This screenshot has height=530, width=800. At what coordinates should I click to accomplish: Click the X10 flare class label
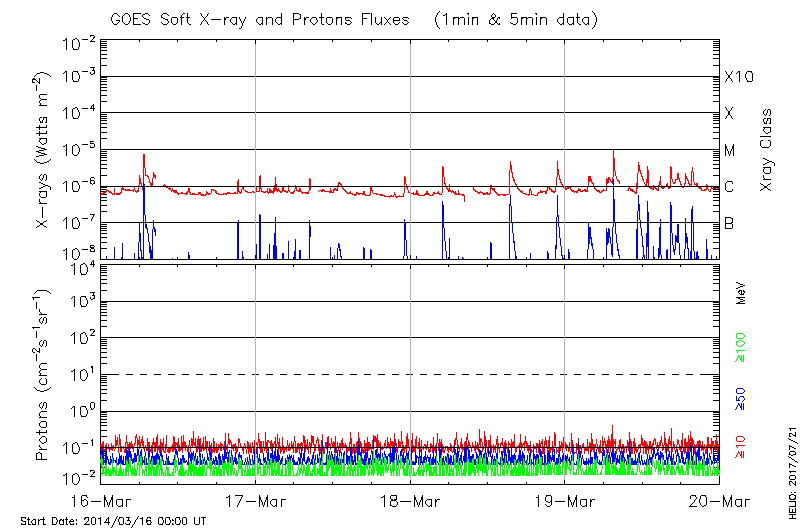click(x=738, y=77)
